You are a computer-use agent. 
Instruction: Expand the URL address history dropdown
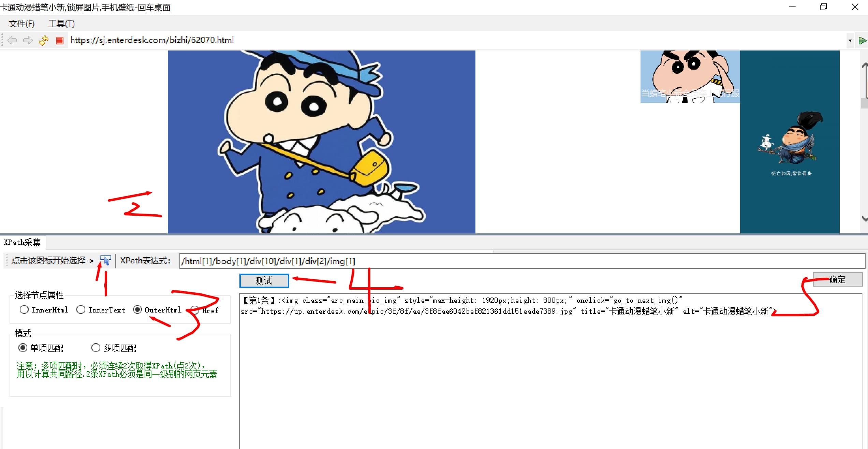[x=850, y=41]
